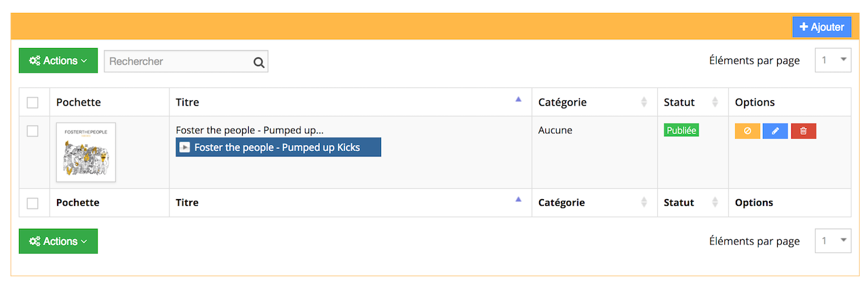This screenshot has height=283, width=868.
Task: Click the red trash delete icon
Action: coord(804,131)
